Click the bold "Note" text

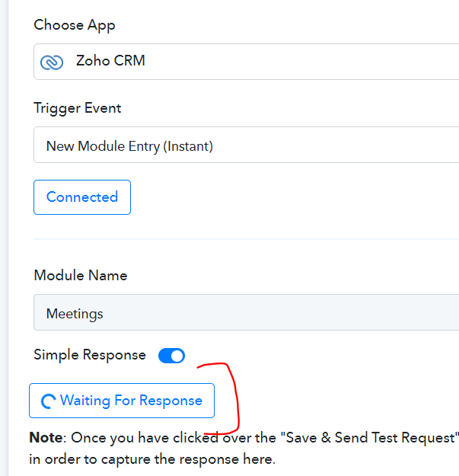46,438
